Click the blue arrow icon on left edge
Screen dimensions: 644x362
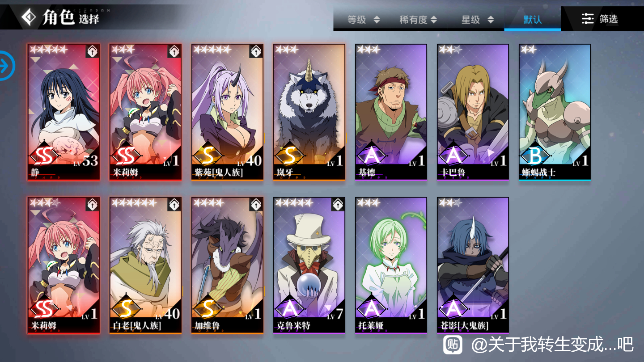tap(6, 66)
